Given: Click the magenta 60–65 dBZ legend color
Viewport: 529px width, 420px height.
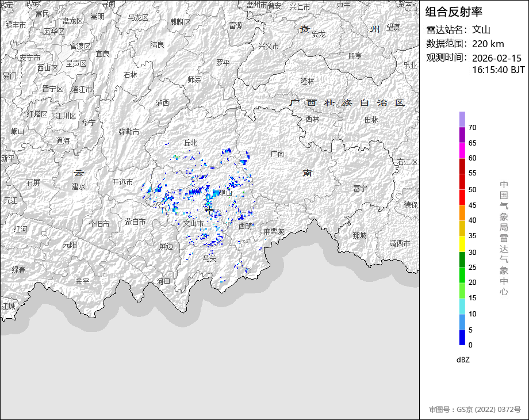Looking at the screenshot, I should coord(462,150).
